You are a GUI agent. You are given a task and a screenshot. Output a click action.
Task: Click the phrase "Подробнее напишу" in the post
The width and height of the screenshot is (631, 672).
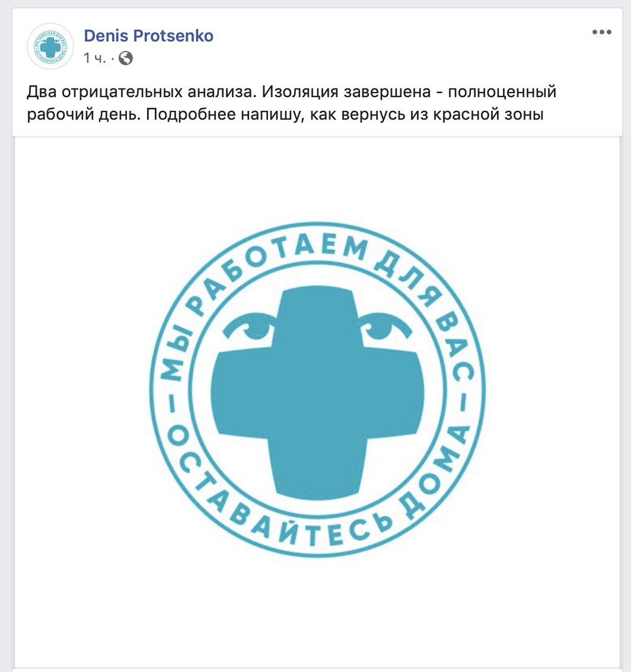click(225, 114)
